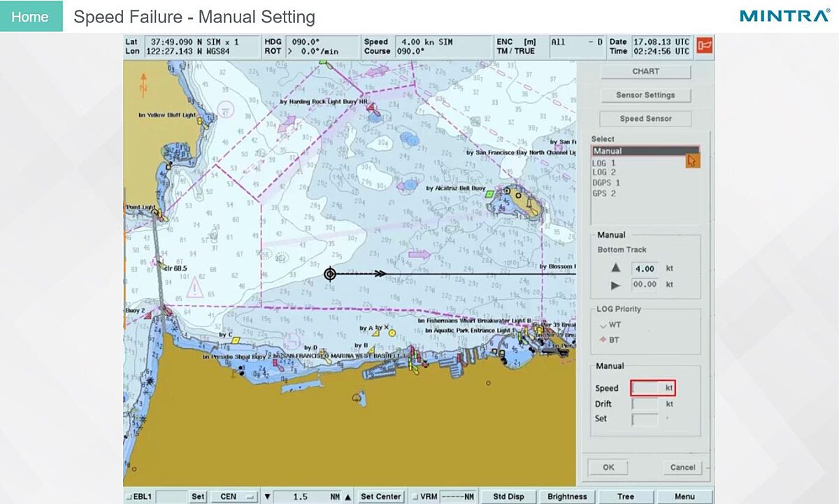Open the Brightness control
Viewport: 839px width, 504px height.
tap(567, 497)
